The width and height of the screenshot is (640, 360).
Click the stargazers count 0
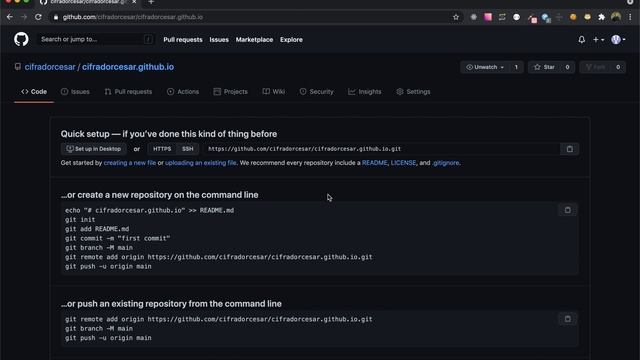click(567, 67)
